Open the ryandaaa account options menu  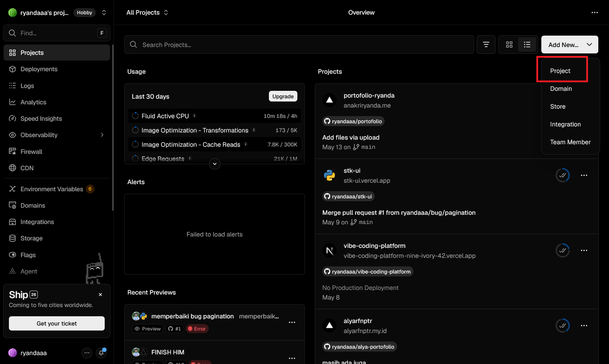(87, 353)
